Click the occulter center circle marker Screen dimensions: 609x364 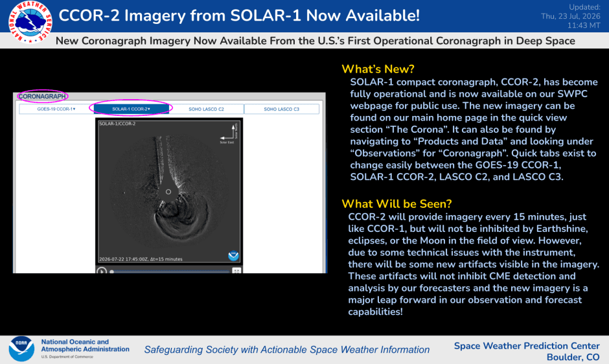tap(168, 192)
